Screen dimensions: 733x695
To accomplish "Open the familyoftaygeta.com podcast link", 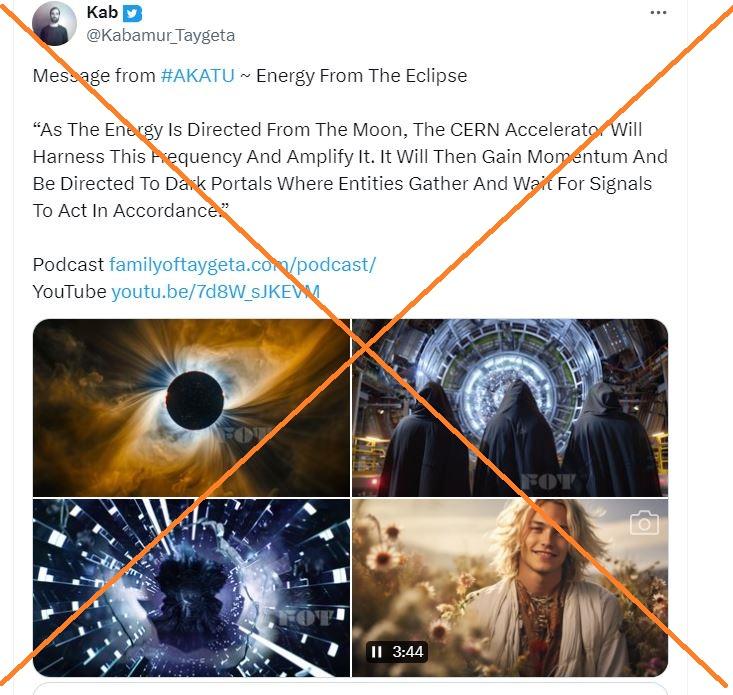I will [x=242, y=265].
